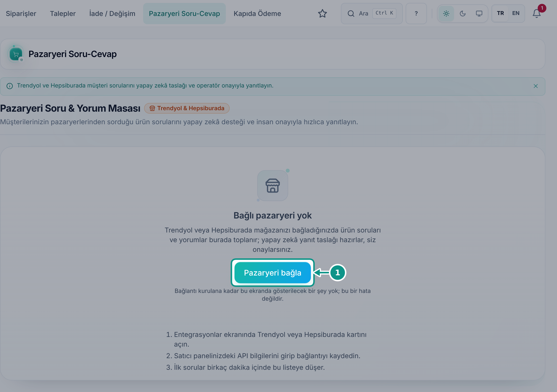This screenshot has height=392, width=557.
Task: Click the info icon in the banner
Action: 10,86
